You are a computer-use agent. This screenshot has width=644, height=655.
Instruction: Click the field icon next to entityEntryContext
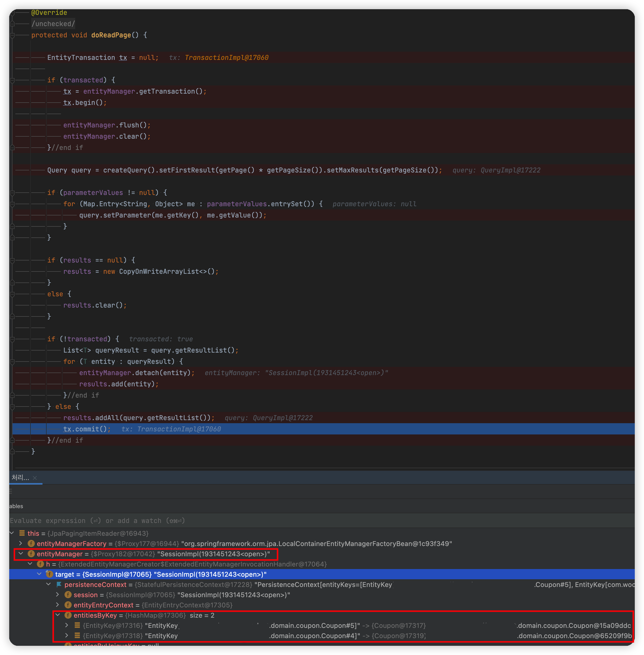coord(68,605)
